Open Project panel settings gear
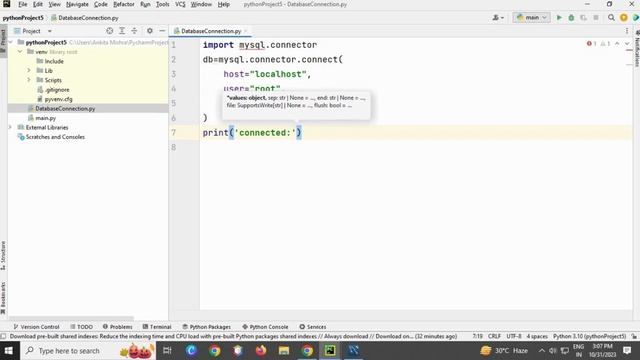The width and height of the screenshot is (640, 360). coord(150,31)
